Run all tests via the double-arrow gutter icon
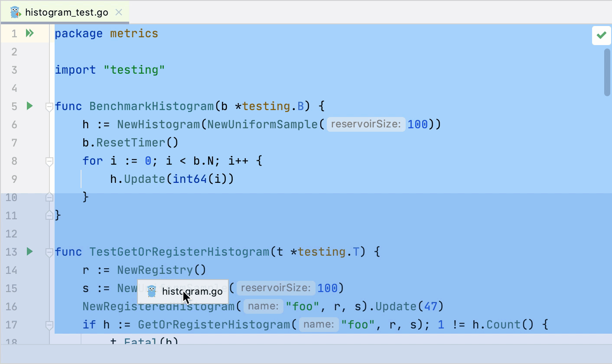The image size is (612, 364). [x=29, y=33]
